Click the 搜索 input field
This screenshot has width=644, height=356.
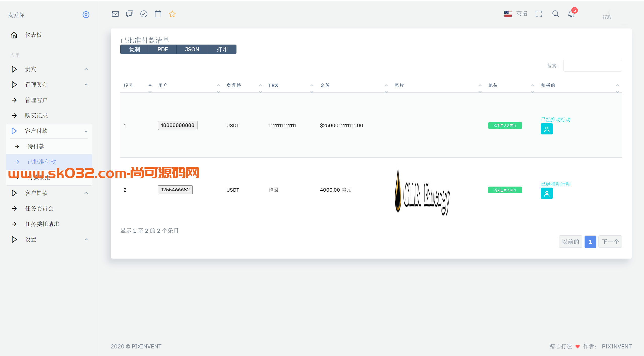(592, 66)
